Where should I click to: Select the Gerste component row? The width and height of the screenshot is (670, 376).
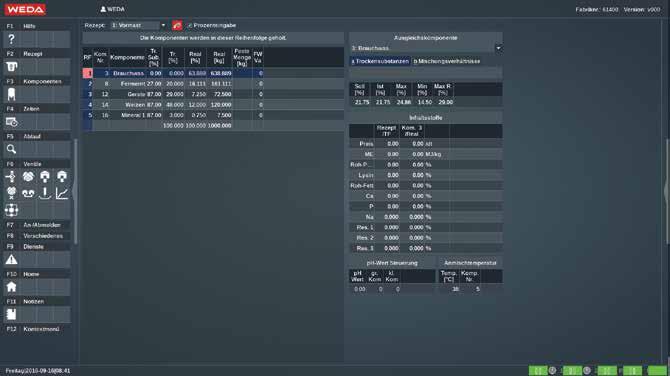pyautogui.click(x=213, y=94)
